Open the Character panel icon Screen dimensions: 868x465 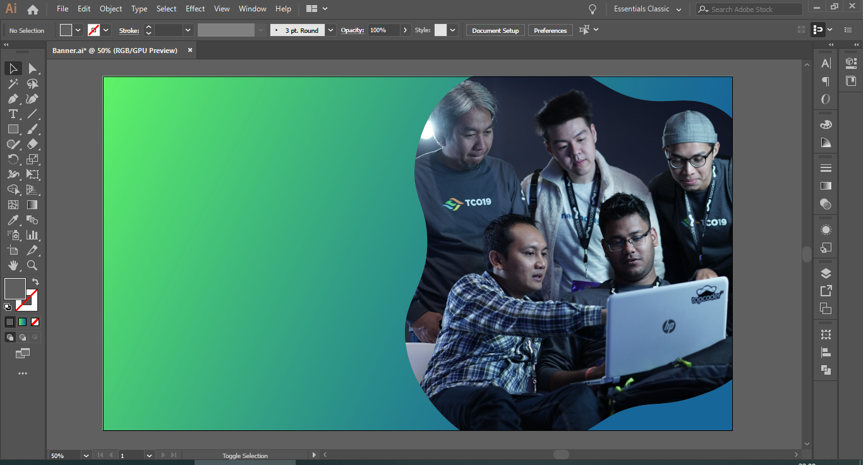click(x=826, y=63)
